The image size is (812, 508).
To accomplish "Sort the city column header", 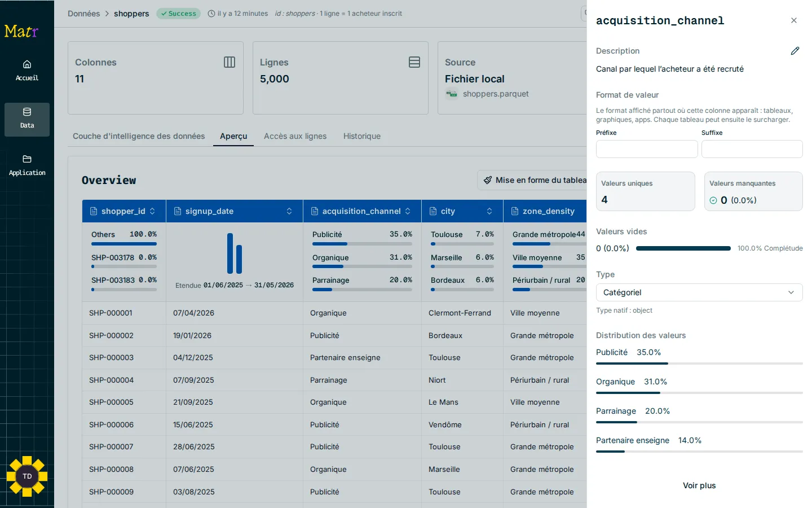I will click(x=489, y=211).
